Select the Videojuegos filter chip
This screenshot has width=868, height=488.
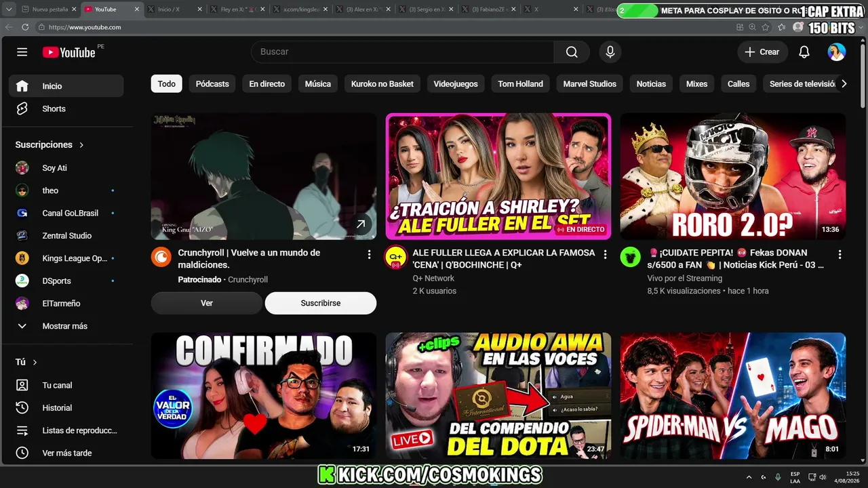(456, 84)
